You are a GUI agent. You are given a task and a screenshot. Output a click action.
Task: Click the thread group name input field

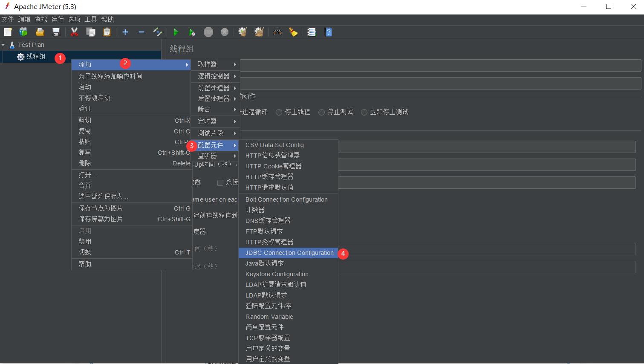[441, 65]
